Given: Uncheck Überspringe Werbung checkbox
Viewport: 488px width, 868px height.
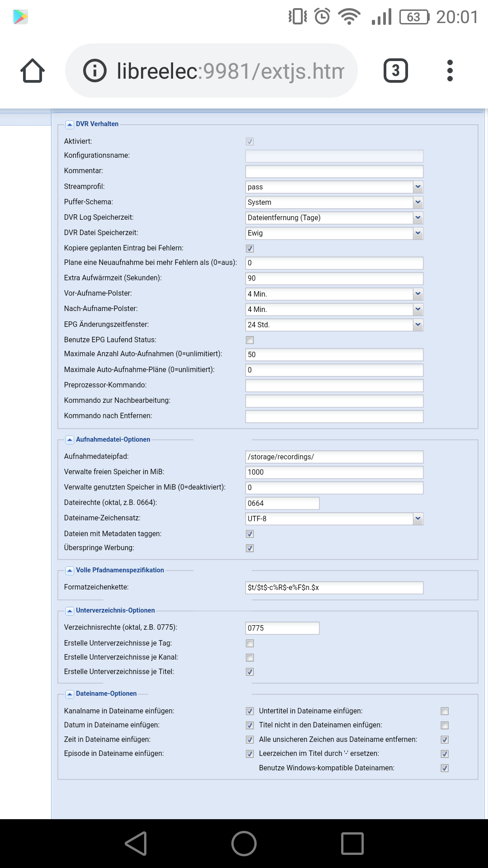Looking at the screenshot, I should [x=250, y=548].
